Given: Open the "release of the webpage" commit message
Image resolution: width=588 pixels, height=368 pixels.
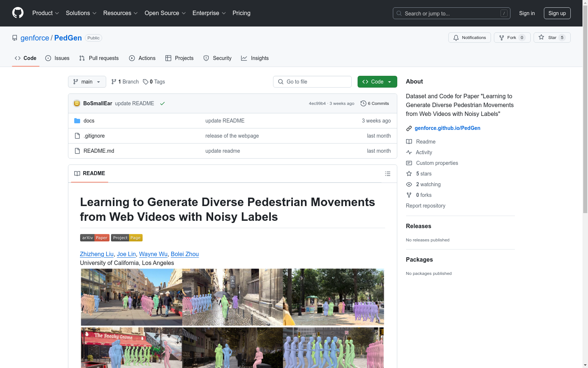Looking at the screenshot, I should (232, 136).
